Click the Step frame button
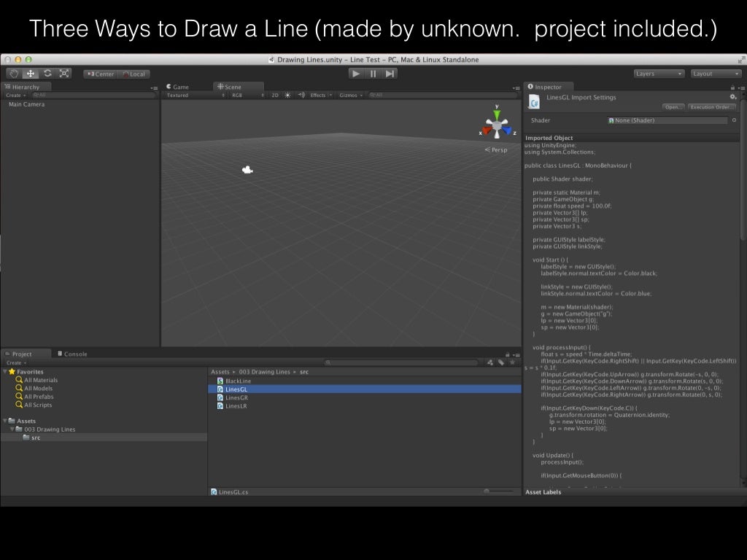The image size is (747, 560). tap(390, 74)
